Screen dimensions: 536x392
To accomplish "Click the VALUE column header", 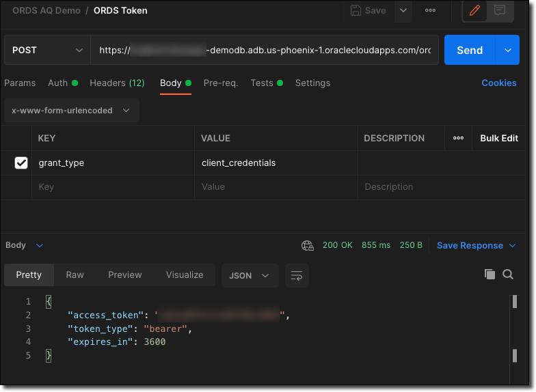I will coord(215,138).
